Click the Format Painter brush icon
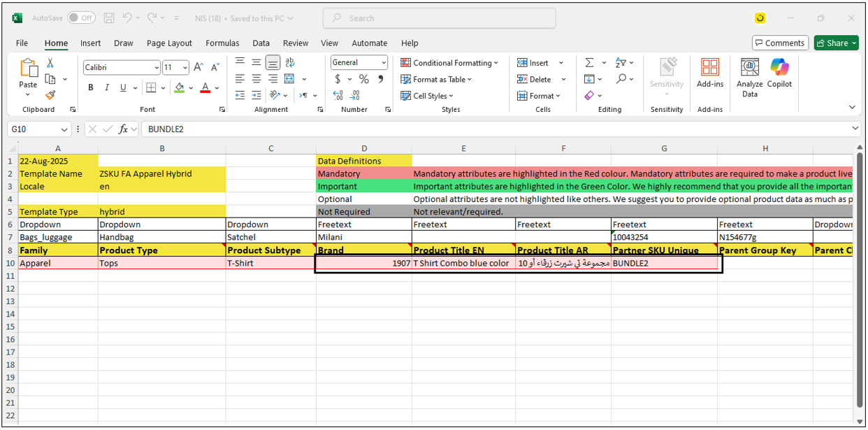Viewport: 868px width, 430px height. tap(50, 95)
